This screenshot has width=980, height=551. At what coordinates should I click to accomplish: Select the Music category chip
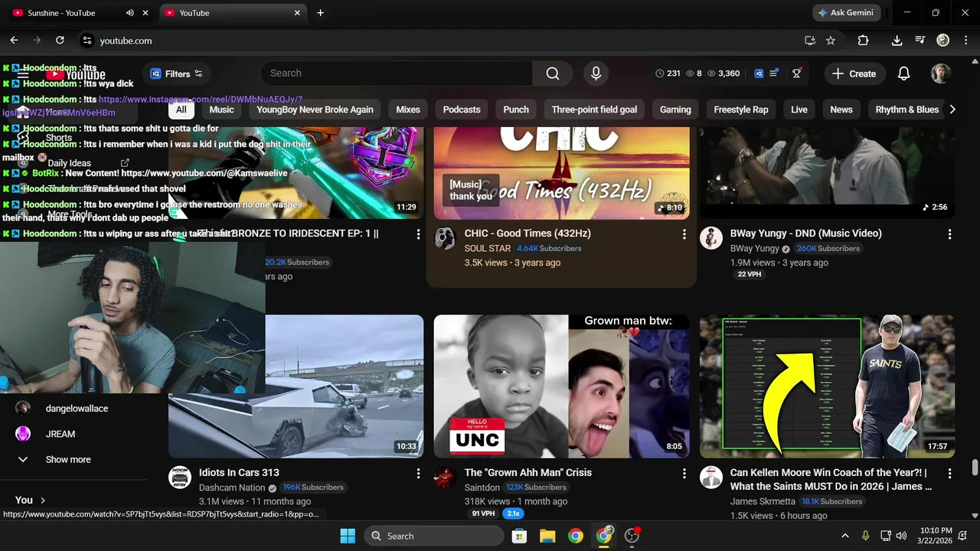pyautogui.click(x=221, y=109)
